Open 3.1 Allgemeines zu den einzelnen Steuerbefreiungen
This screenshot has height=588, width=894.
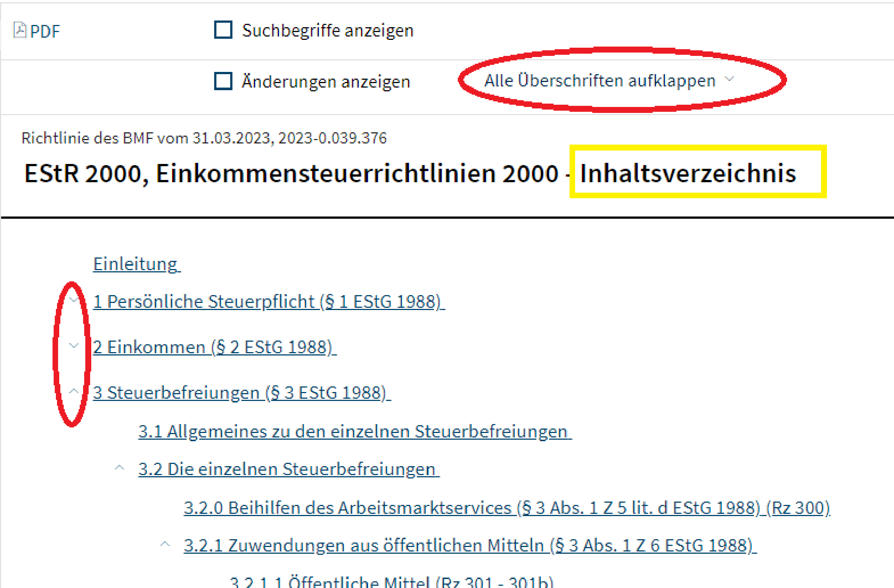[x=354, y=431]
